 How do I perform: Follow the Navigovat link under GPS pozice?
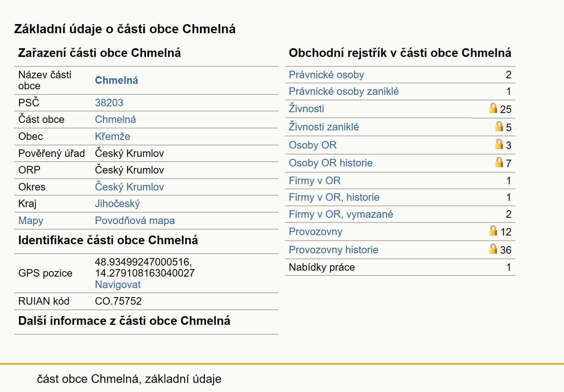click(117, 285)
